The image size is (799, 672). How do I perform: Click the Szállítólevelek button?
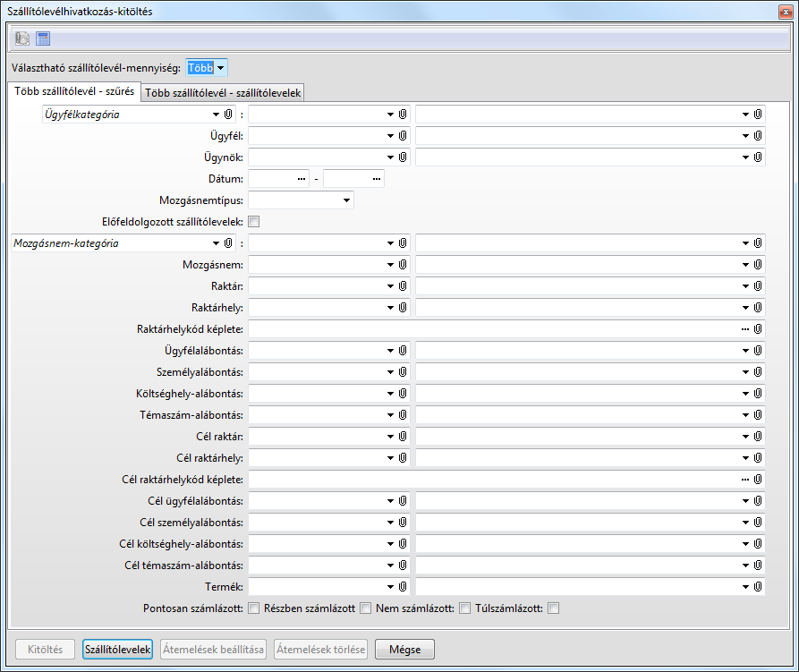(118, 649)
